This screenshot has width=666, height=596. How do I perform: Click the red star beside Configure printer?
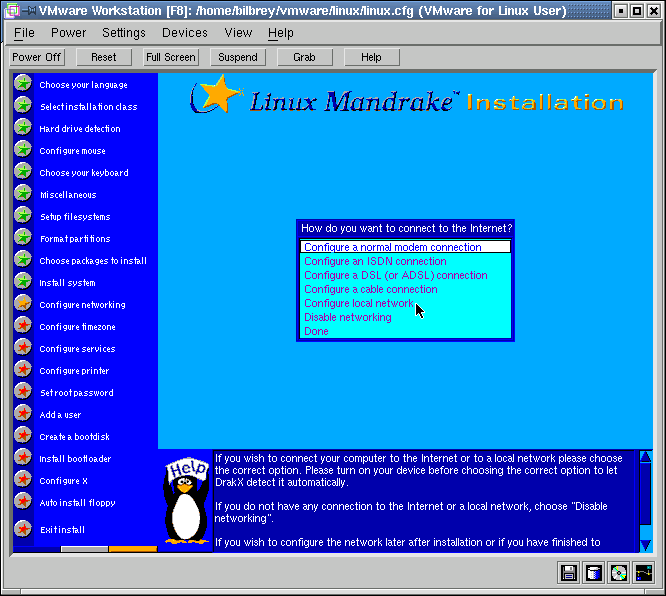click(x=23, y=370)
